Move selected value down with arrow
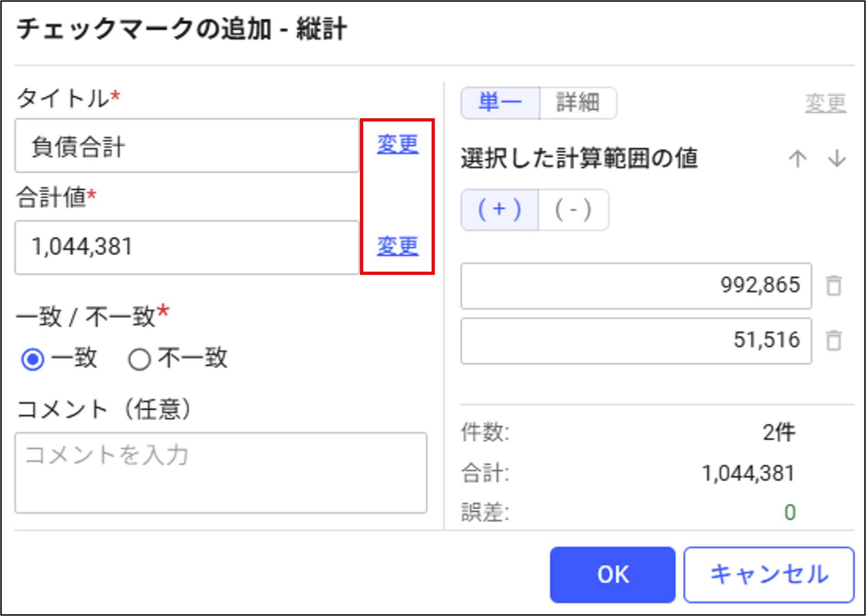The height and width of the screenshot is (616, 866). point(837,159)
